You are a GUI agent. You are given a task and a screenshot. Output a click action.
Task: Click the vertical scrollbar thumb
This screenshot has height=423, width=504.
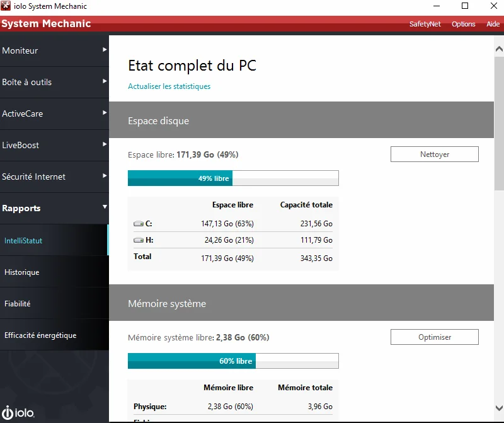tap(499, 124)
